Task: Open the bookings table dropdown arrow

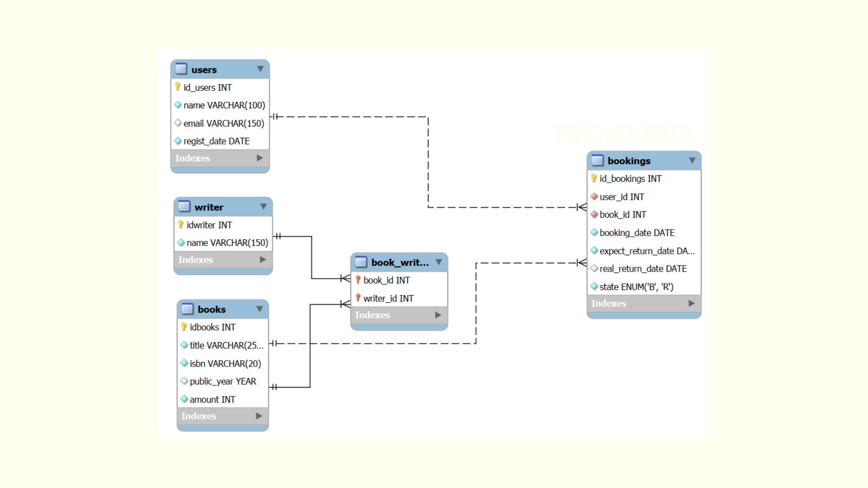Action: 692,160
